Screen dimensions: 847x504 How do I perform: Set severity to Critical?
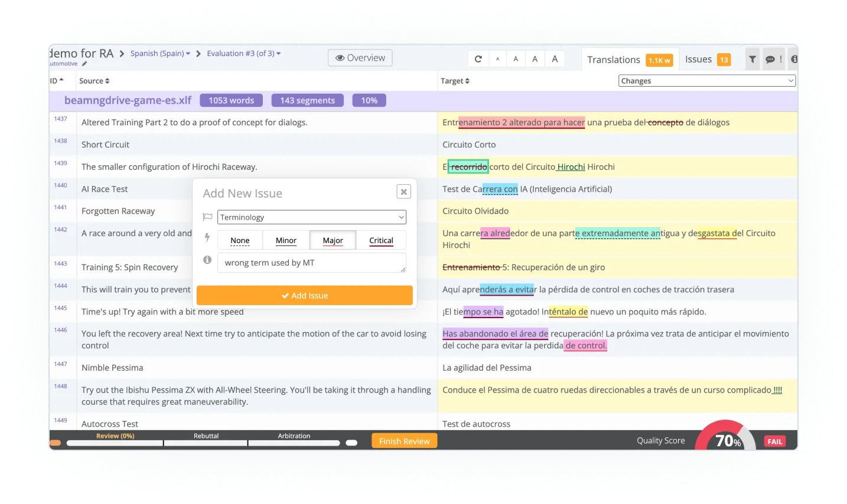click(x=381, y=240)
